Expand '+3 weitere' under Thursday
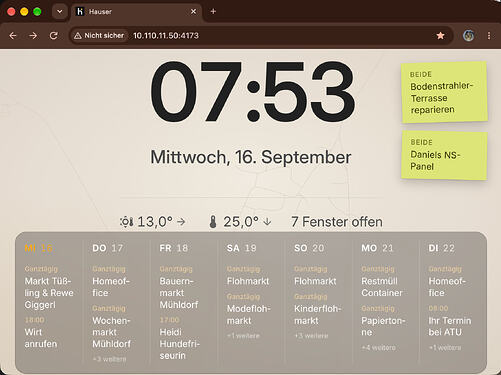The height and width of the screenshot is (375, 501). 110,359
